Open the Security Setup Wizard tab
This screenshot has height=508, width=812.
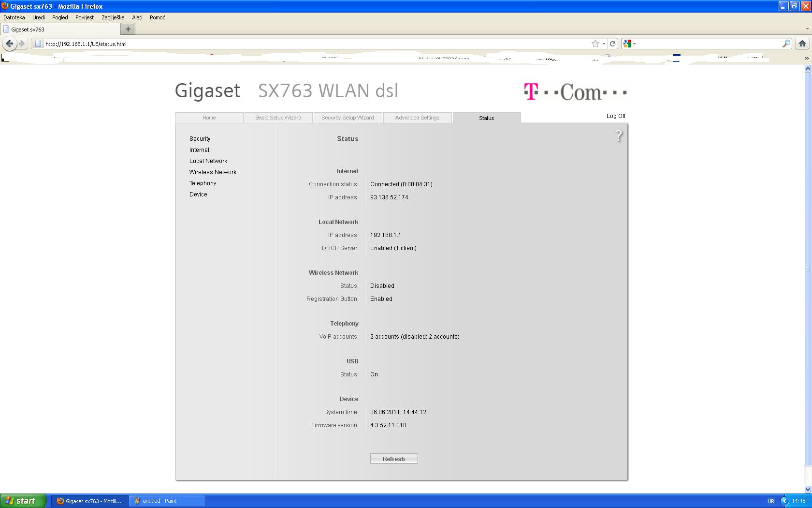pos(348,118)
